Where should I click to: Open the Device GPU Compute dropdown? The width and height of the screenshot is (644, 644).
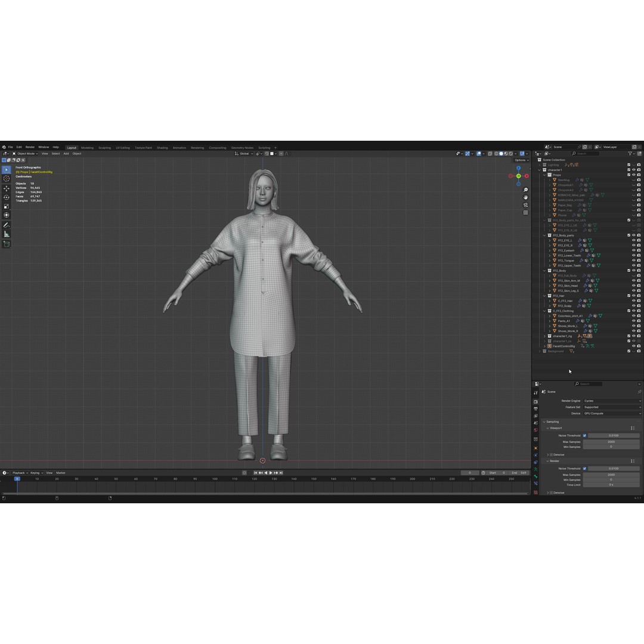[x=612, y=414]
